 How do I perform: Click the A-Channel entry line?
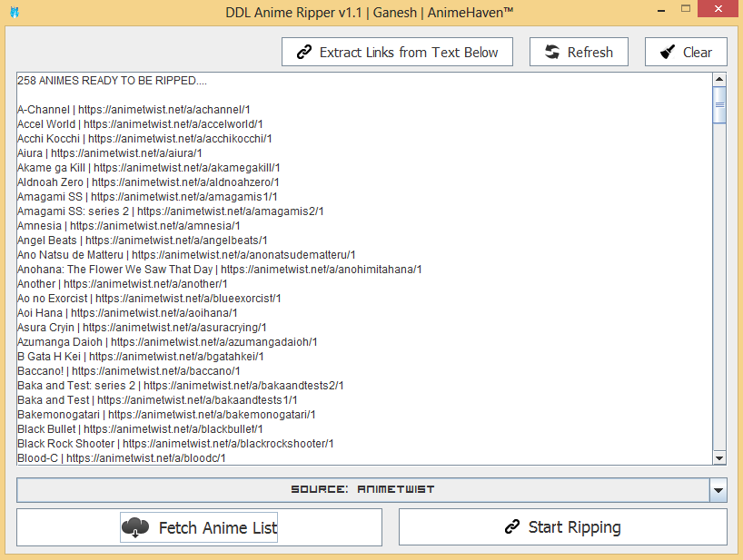tap(134, 109)
